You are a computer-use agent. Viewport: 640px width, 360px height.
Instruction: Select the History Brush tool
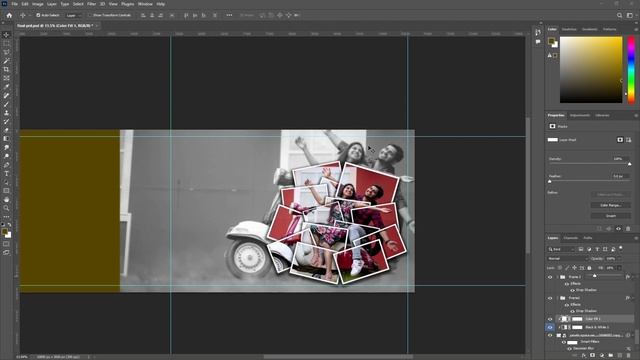point(6,121)
